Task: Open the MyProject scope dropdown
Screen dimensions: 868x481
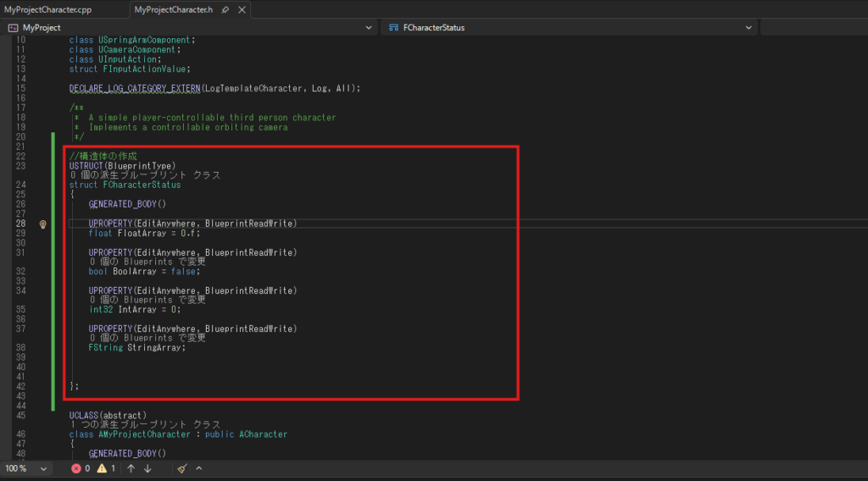Action: pyautogui.click(x=368, y=28)
